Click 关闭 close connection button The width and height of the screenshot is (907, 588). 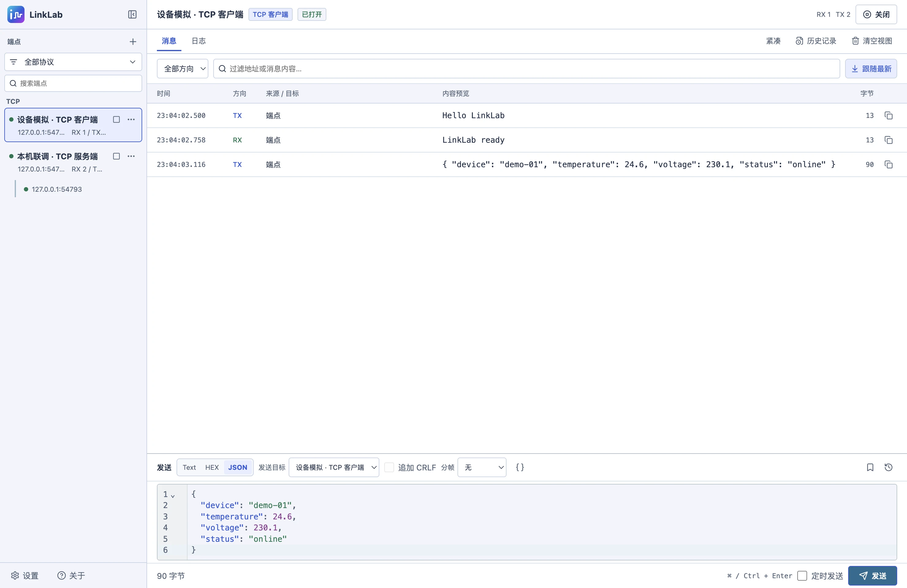(x=876, y=14)
